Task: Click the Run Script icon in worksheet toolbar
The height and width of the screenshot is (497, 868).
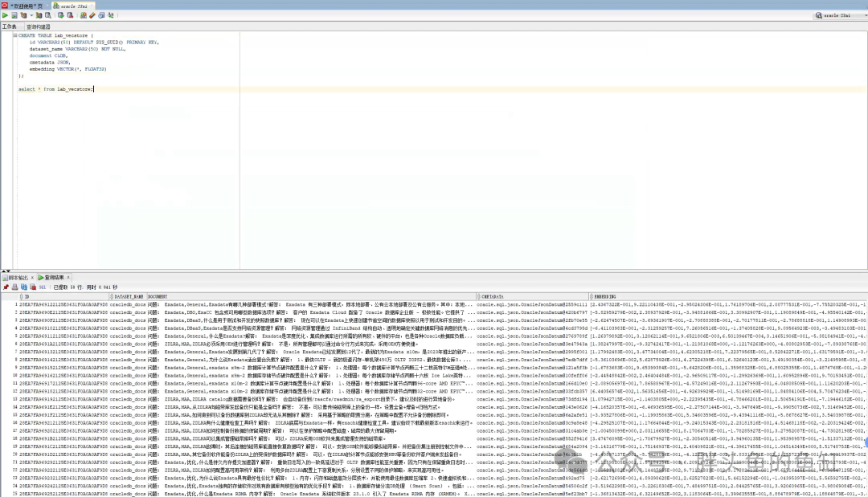Action: (14, 15)
